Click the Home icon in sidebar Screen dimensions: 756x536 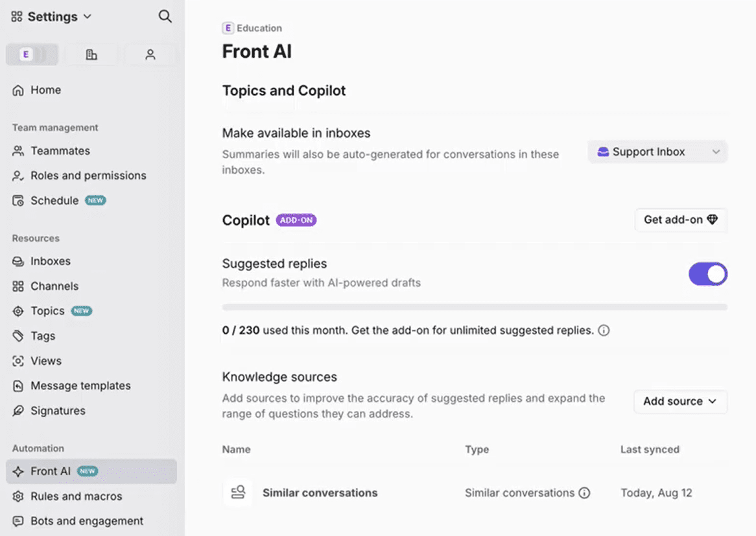[18, 90]
